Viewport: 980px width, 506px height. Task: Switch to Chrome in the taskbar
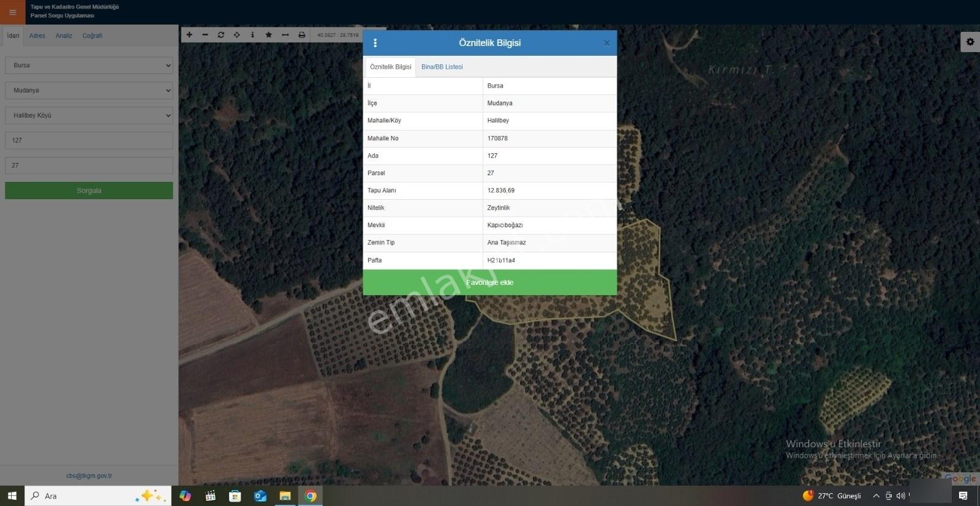point(311,496)
